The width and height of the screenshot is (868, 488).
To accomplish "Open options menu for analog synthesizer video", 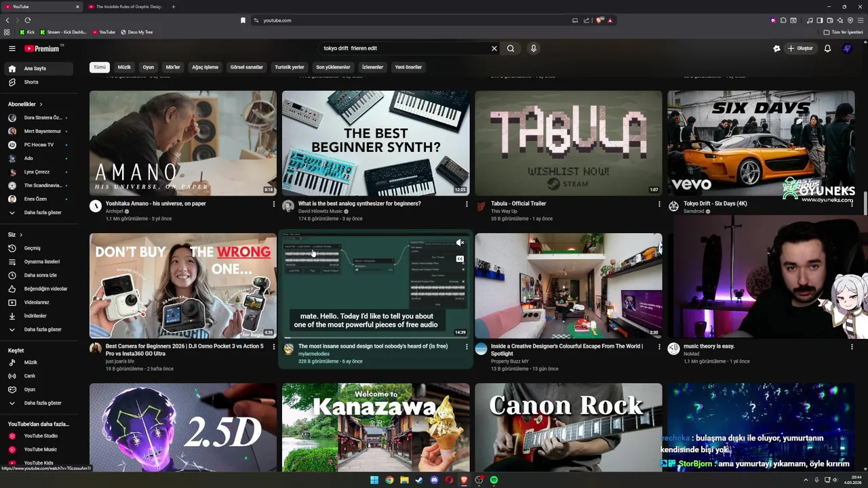I will pyautogui.click(x=467, y=204).
